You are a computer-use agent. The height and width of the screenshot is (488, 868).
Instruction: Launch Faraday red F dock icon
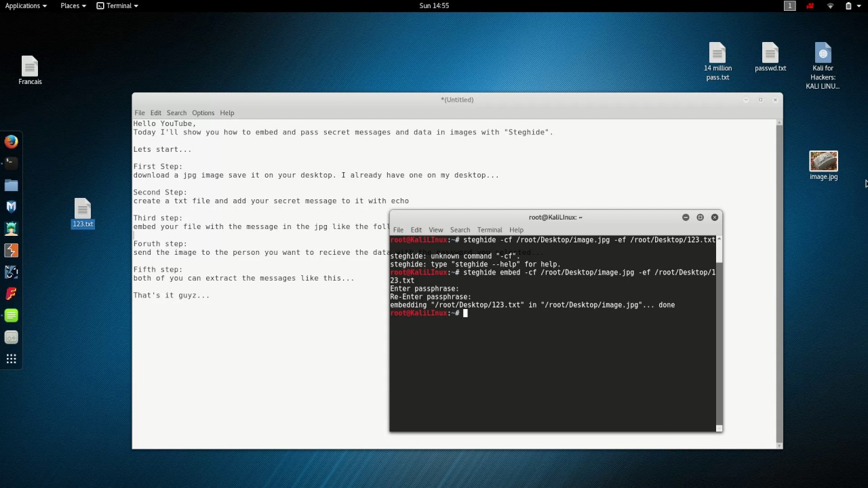[x=11, y=293]
